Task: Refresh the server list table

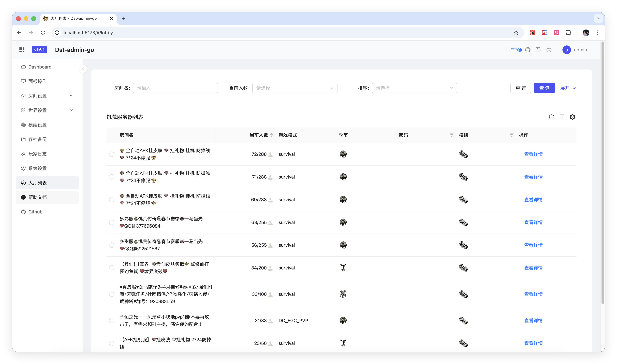Action: [x=551, y=117]
